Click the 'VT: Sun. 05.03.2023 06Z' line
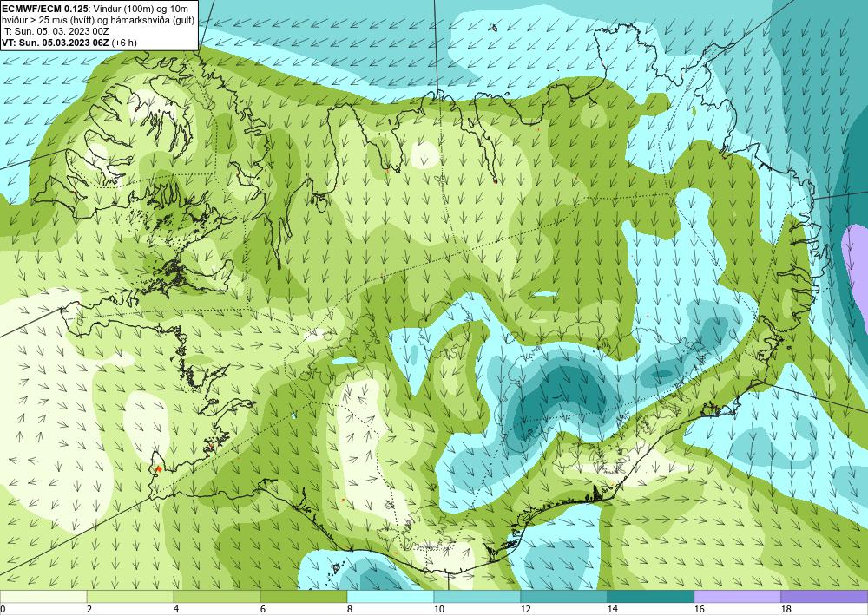Screen dimensions: 868x615 [56, 43]
